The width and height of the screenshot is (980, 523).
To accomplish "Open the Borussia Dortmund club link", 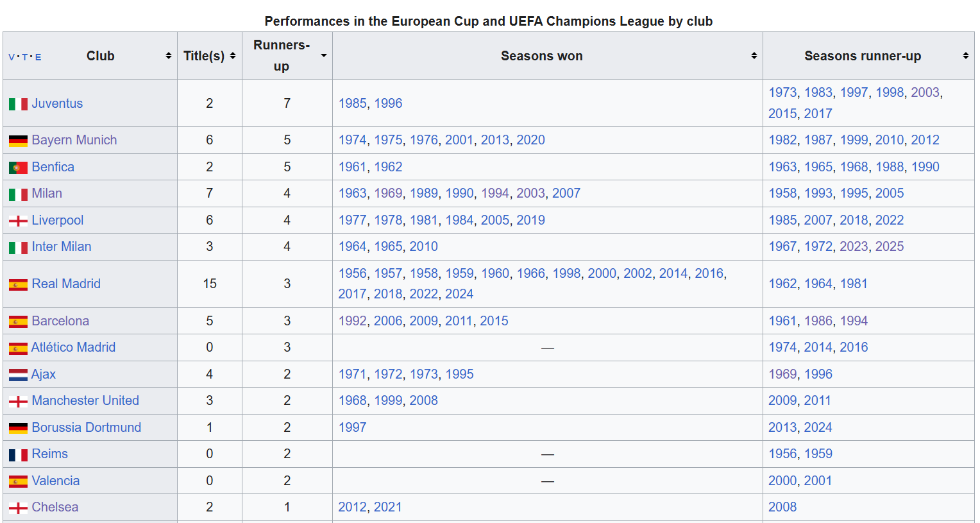I will pos(87,427).
